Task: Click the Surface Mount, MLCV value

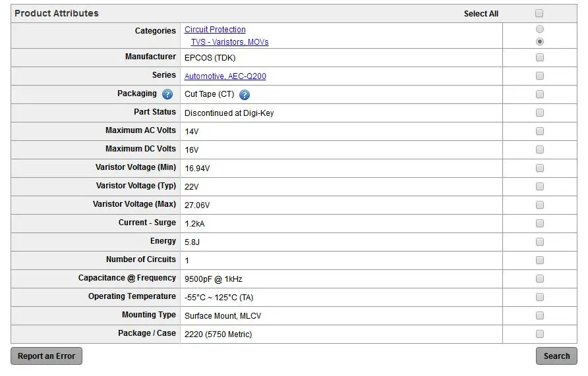Action: (x=223, y=316)
